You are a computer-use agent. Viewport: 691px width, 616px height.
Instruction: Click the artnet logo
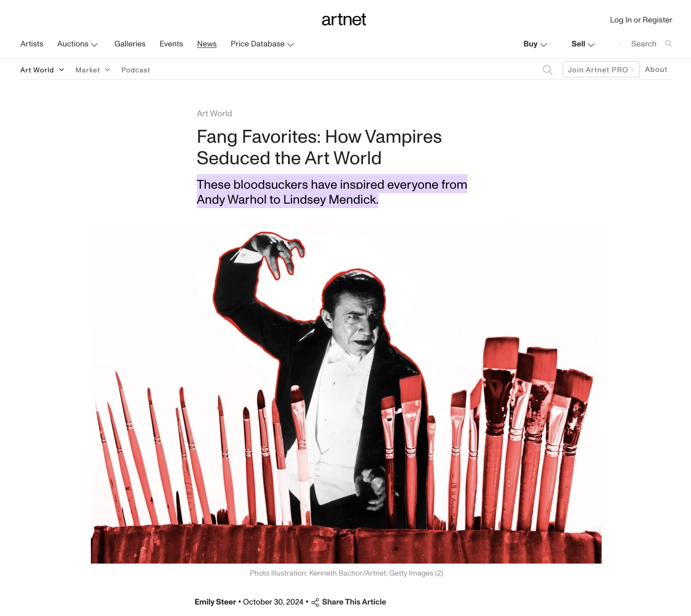[x=344, y=20]
